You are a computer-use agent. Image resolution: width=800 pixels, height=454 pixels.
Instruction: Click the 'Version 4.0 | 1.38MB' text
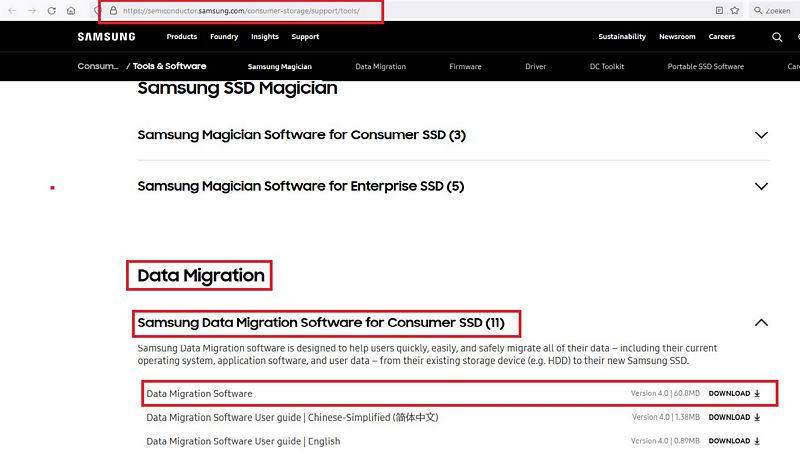(666, 417)
